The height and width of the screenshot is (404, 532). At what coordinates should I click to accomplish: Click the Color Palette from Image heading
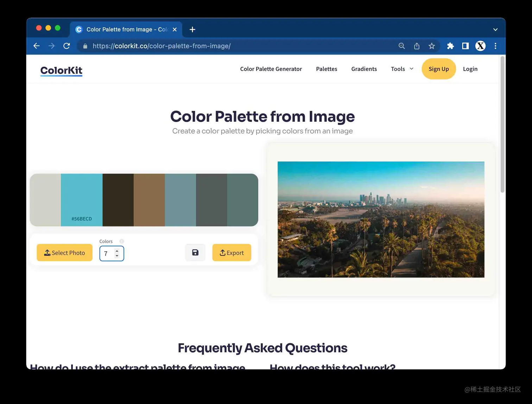(262, 116)
